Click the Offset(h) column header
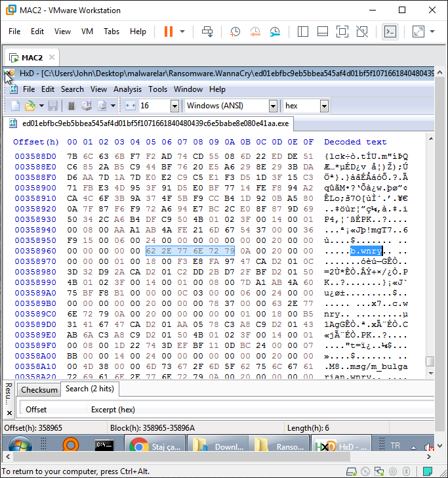 click(x=36, y=142)
